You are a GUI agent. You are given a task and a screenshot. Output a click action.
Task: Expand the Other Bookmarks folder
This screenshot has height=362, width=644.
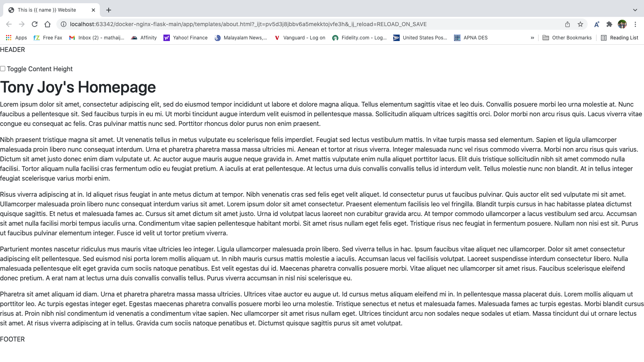567,38
